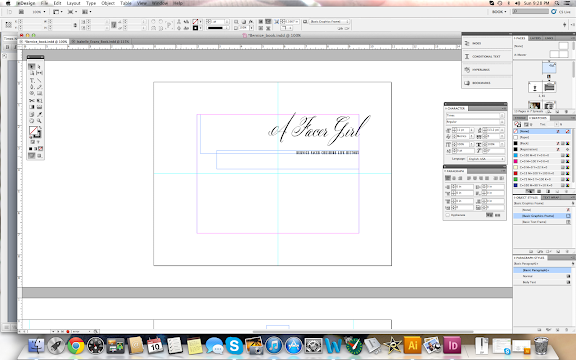Select the Zoom tool in the toolbox
Image resolution: width=576 pixels, height=360 pixels.
39,120
